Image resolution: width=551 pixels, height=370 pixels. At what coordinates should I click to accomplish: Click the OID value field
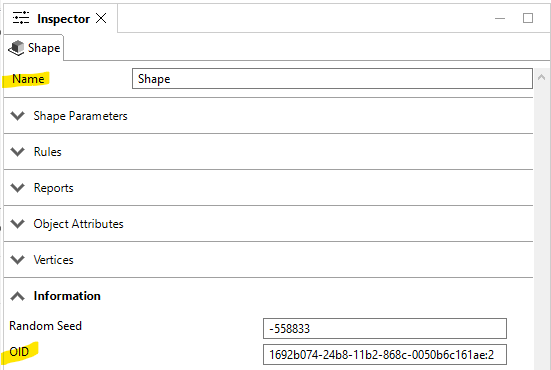pyautogui.click(x=385, y=355)
